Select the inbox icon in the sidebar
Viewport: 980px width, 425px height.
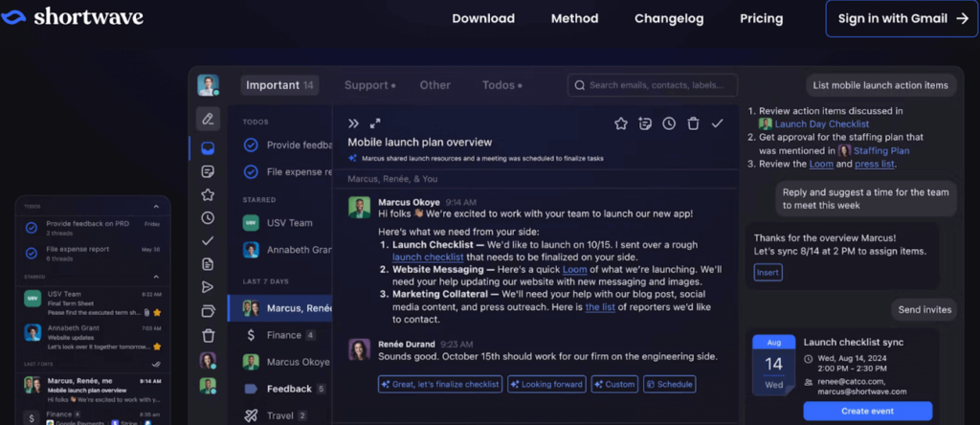point(208,148)
